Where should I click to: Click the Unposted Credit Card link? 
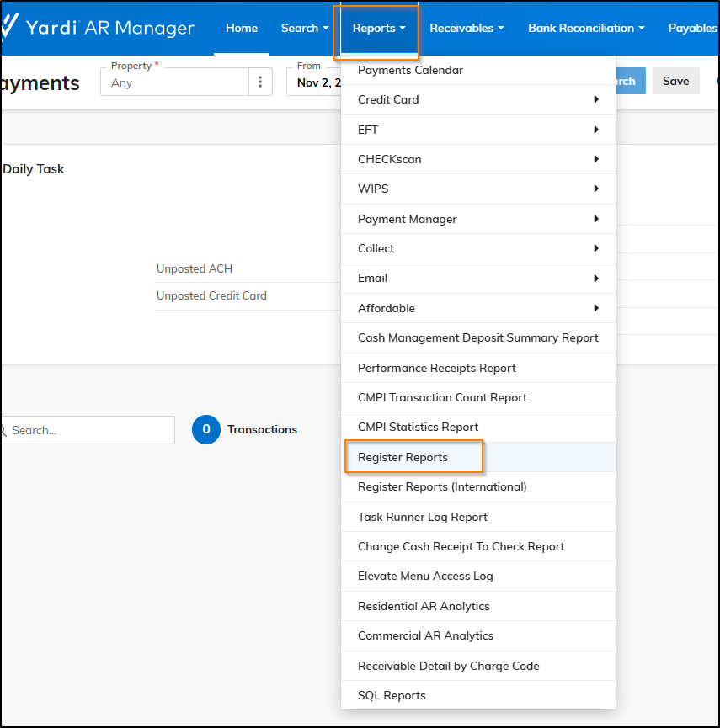[x=211, y=295]
